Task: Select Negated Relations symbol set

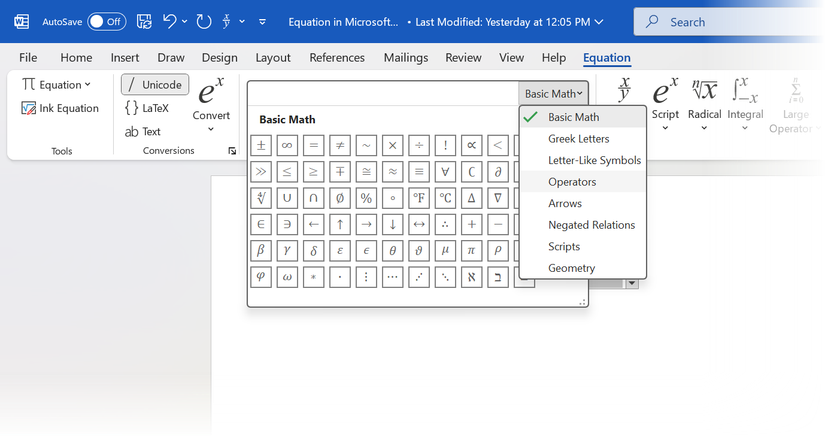Action: coord(591,225)
